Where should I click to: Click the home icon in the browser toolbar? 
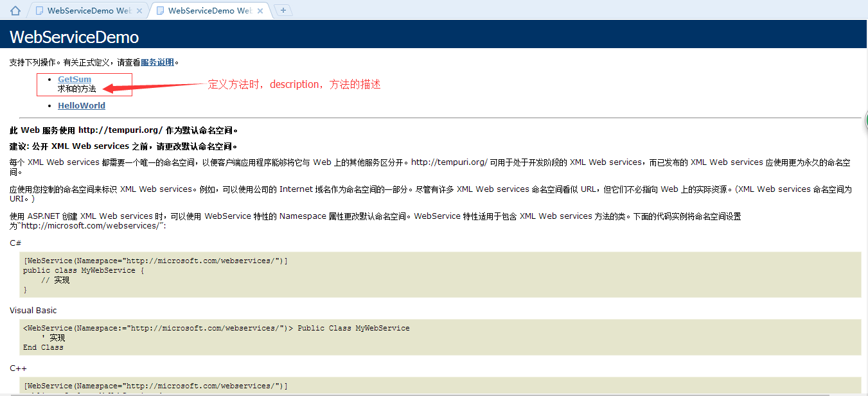tap(15, 10)
